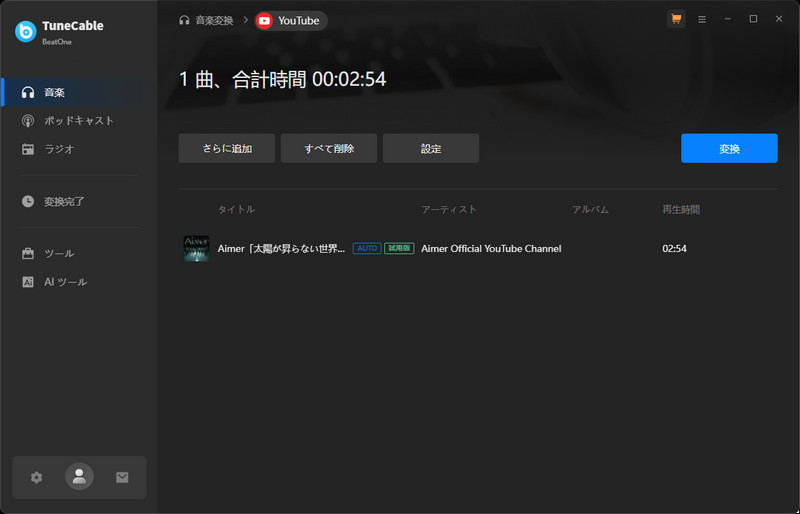Open the shopping cart icon
Viewport: 800px width, 514px height.
click(x=676, y=19)
